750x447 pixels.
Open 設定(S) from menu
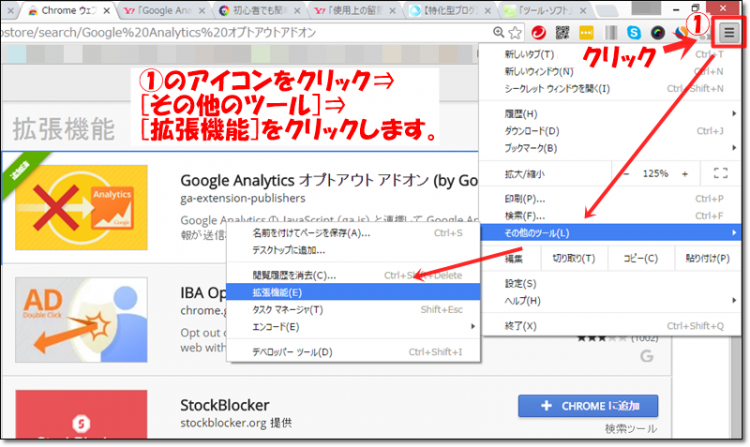pos(610,283)
